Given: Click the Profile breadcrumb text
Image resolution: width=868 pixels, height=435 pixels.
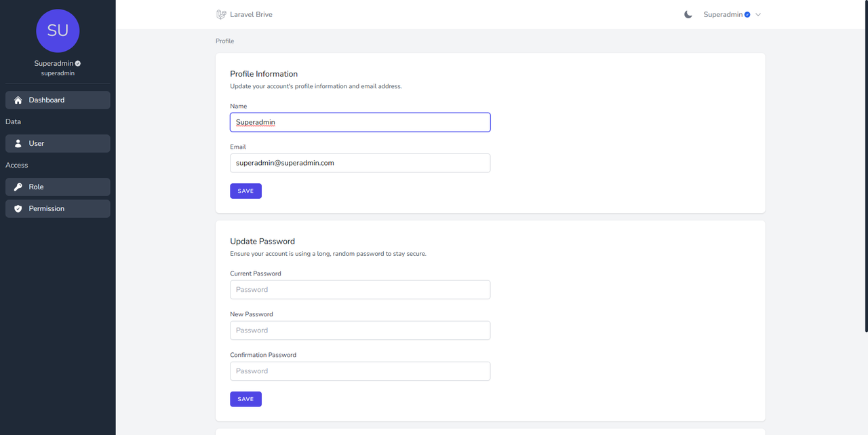Looking at the screenshot, I should coord(224,41).
